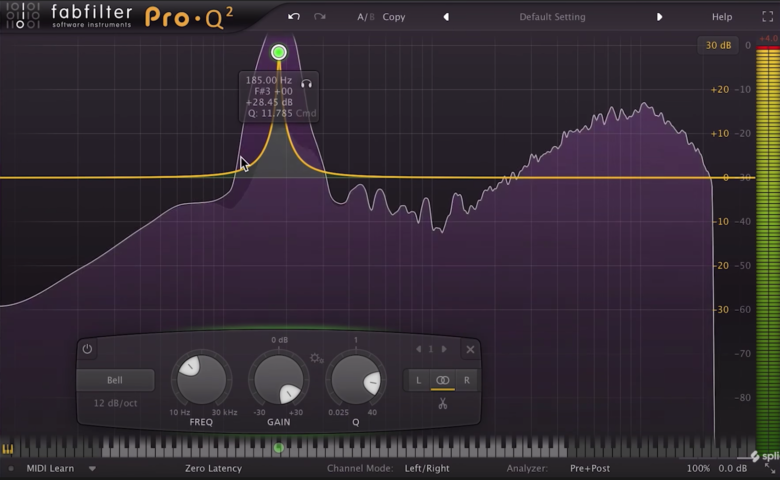780x480 pixels.
Task: Click the Q knob
Action: pos(356,380)
